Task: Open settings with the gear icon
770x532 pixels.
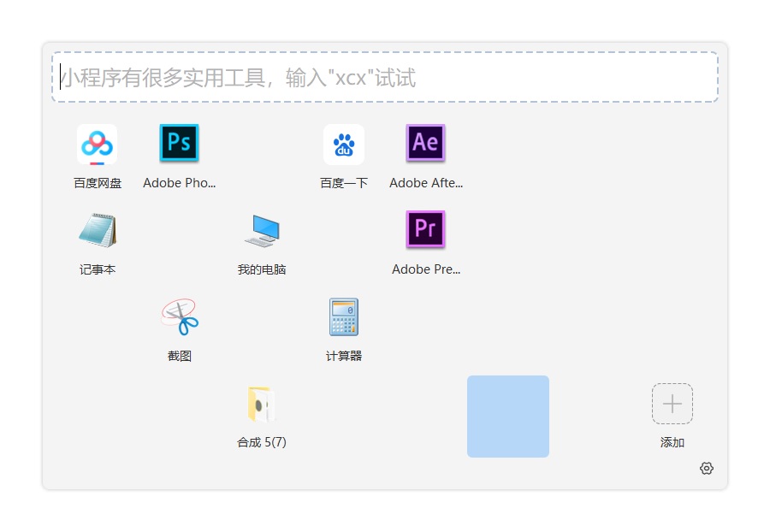Action: [707, 468]
